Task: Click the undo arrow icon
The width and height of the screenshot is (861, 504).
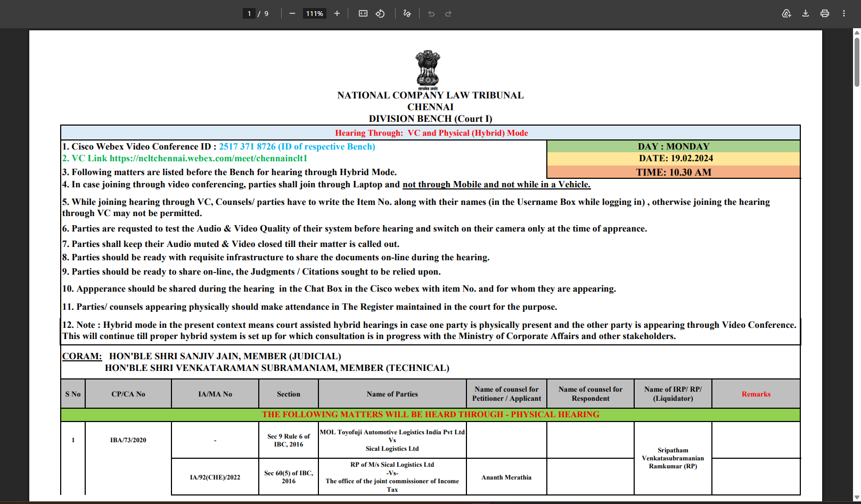Action: click(431, 13)
